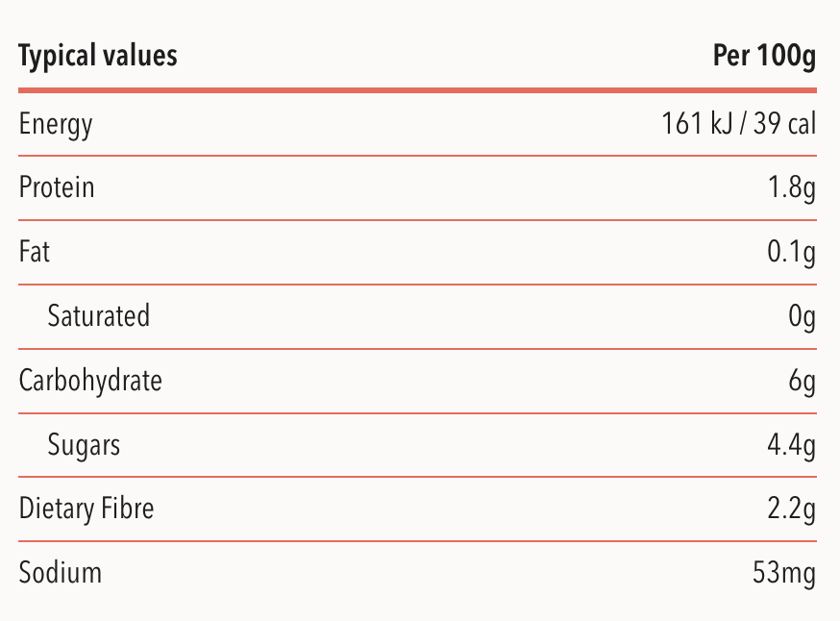Click the thick red header divider line
Viewport: 840px width, 621px height.
pyautogui.click(x=418, y=90)
